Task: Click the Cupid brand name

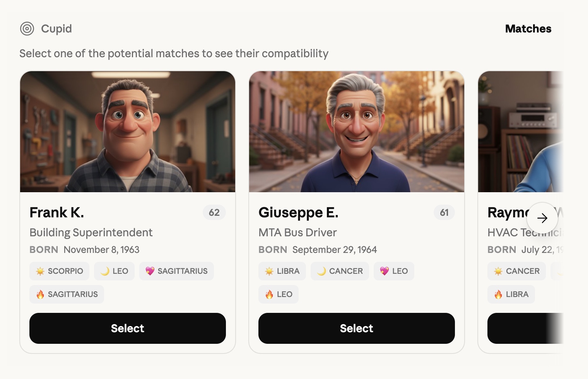Action: tap(56, 29)
